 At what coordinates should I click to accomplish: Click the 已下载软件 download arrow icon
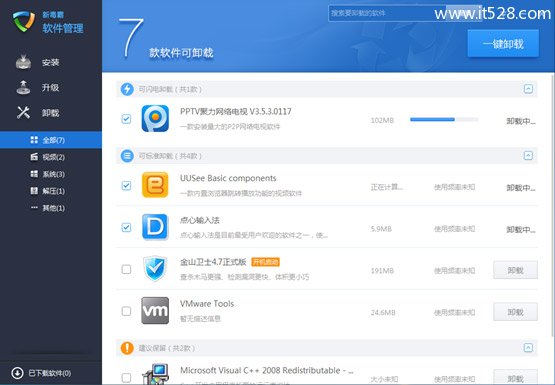(17, 373)
